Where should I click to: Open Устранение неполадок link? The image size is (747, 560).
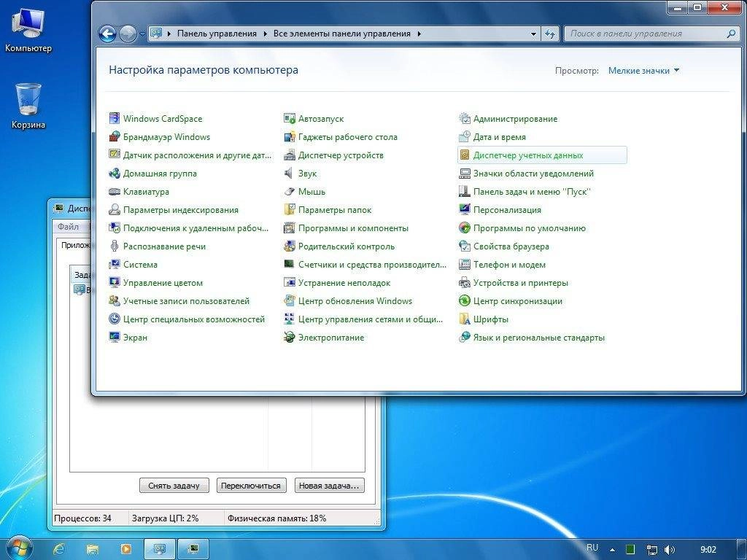click(x=344, y=283)
